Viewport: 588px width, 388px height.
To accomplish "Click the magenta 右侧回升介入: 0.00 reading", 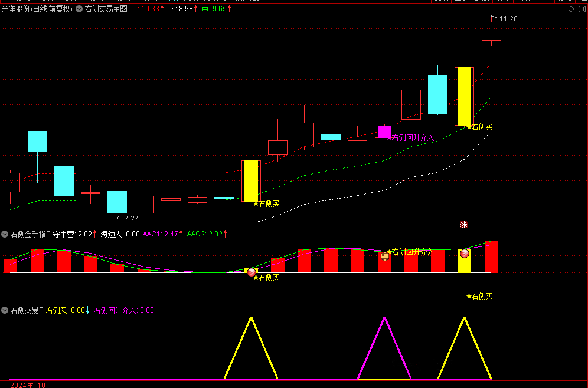I will 124,310.
